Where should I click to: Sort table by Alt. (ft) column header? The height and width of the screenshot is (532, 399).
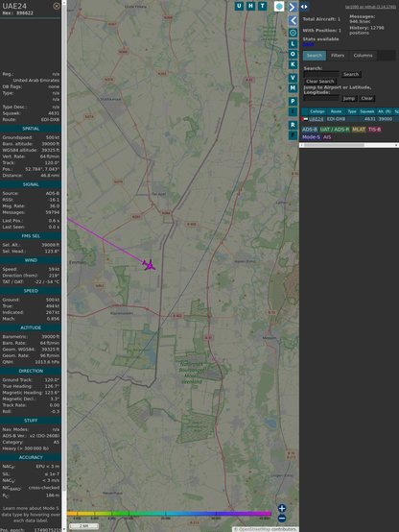coord(385,111)
